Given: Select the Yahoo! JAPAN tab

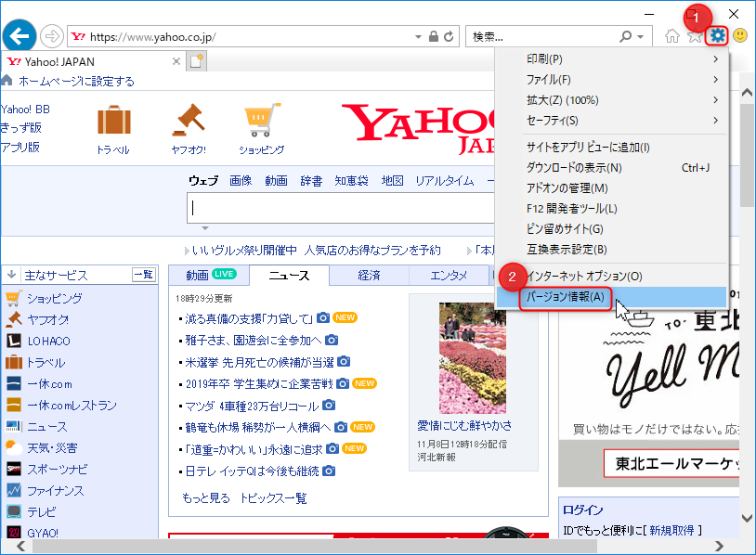Looking at the screenshot, I should point(93,61).
